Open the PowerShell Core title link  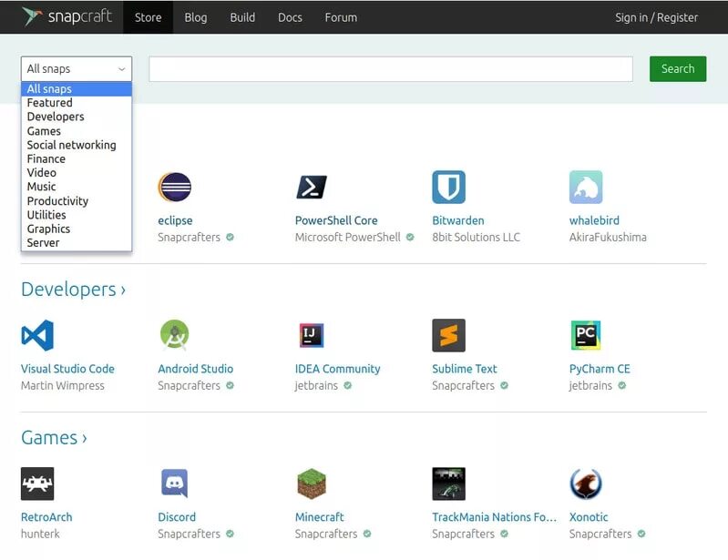[x=336, y=220]
